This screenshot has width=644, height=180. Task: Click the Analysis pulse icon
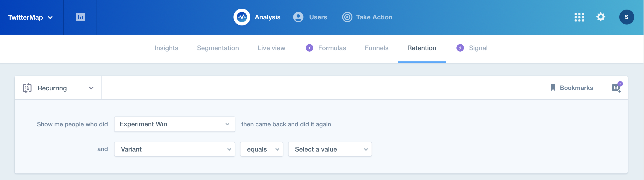(241, 17)
